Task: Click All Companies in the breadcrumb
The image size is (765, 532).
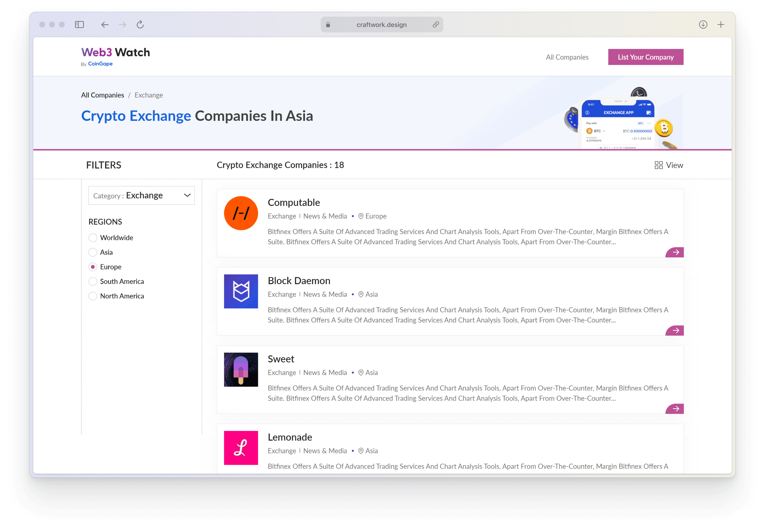Action: 103,95
